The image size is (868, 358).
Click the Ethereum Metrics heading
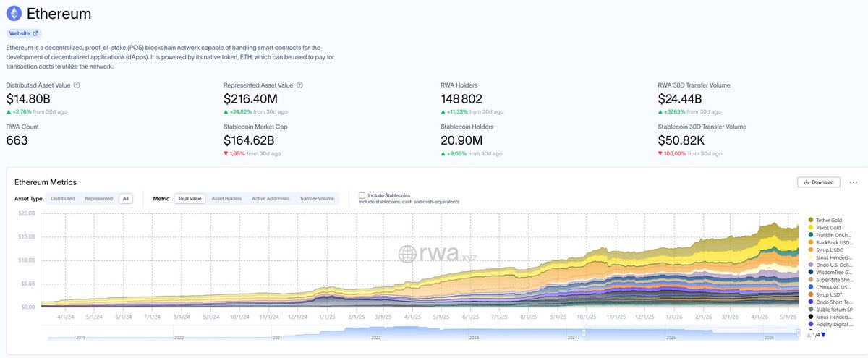pyautogui.click(x=46, y=182)
